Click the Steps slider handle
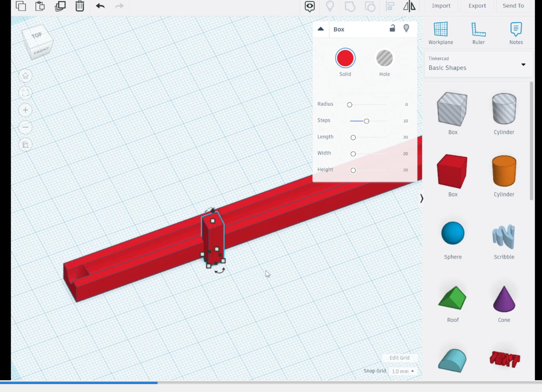Image resolution: width=542 pixels, height=392 pixels. [366, 121]
